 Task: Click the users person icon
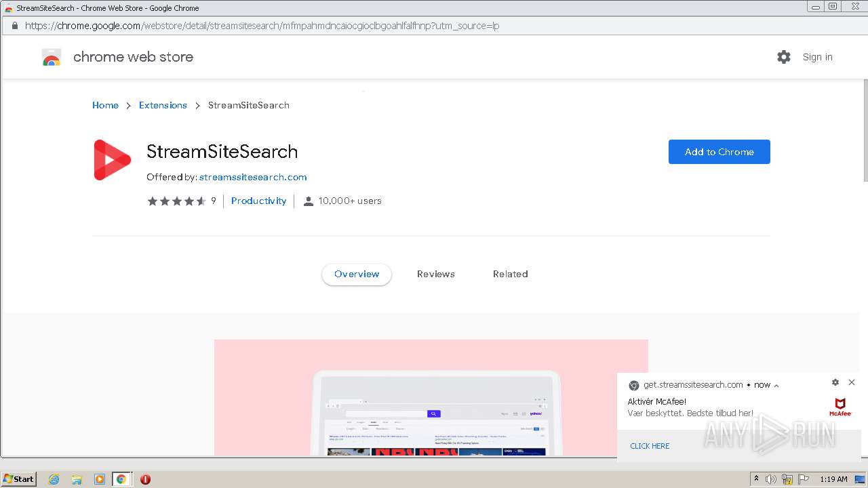tap(309, 201)
